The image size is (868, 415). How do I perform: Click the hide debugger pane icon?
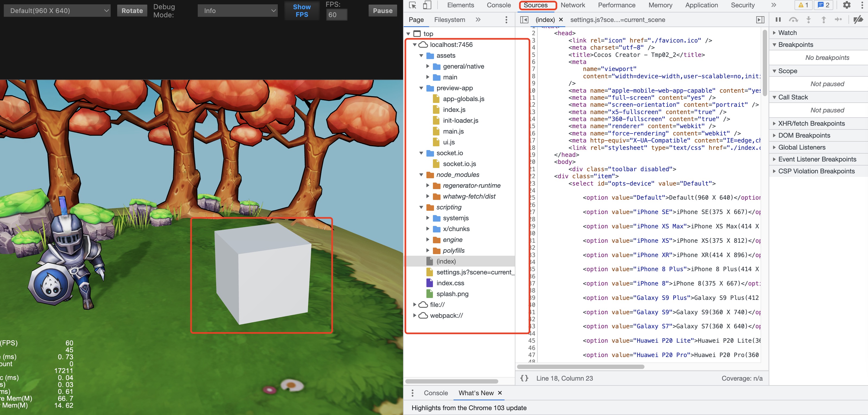(x=760, y=20)
